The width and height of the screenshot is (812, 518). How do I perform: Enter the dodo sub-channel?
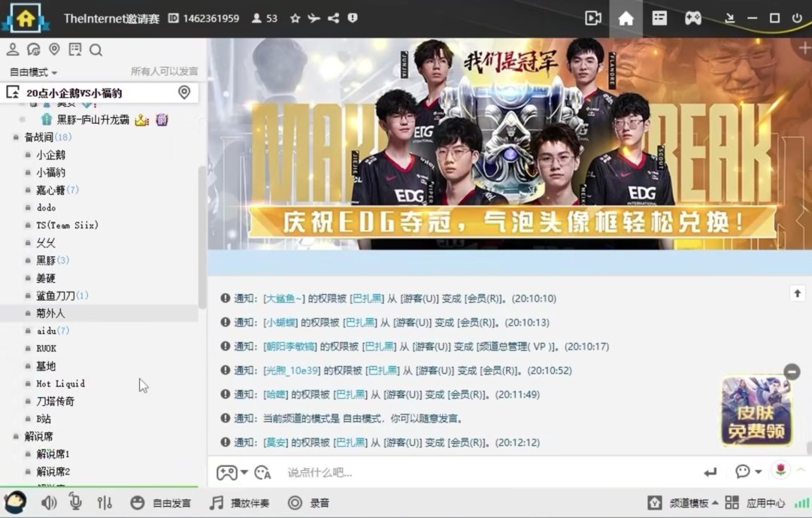coord(46,208)
